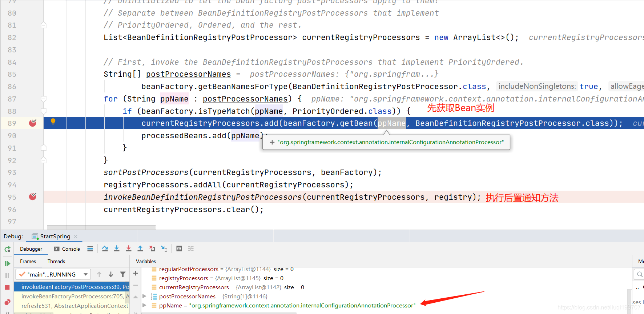The width and height of the screenshot is (644, 314).
Task: Click Step Out icon
Action: [x=140, y=249]
